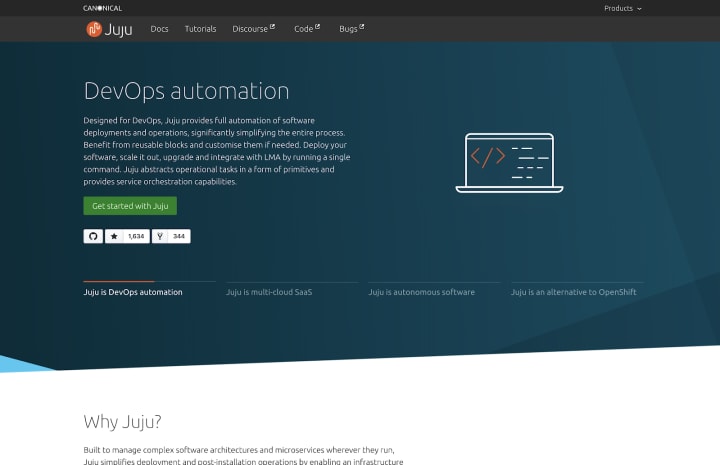Click the Get started with Juju button
Viewport: 720px width, 465px height.
pyautogui.click(x=130, y=206)
